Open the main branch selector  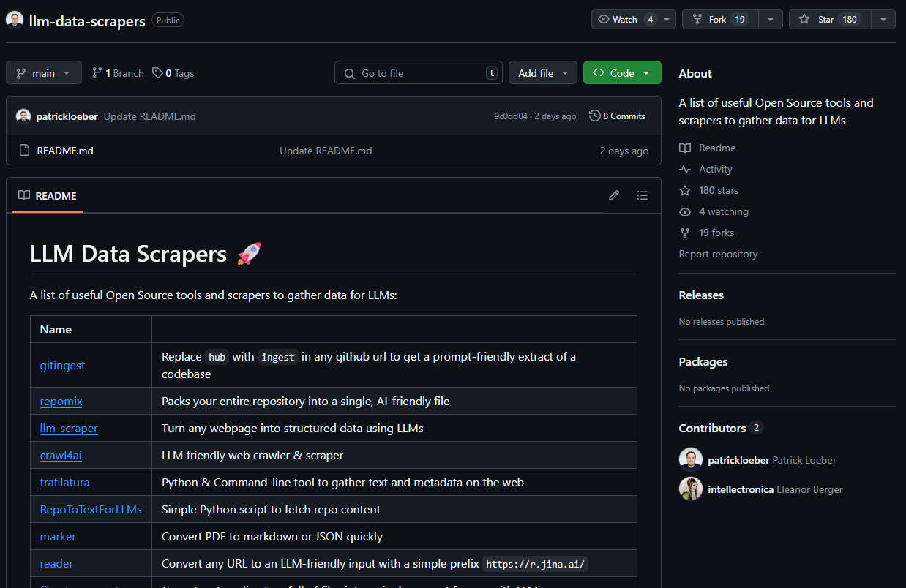coord(44,73)
